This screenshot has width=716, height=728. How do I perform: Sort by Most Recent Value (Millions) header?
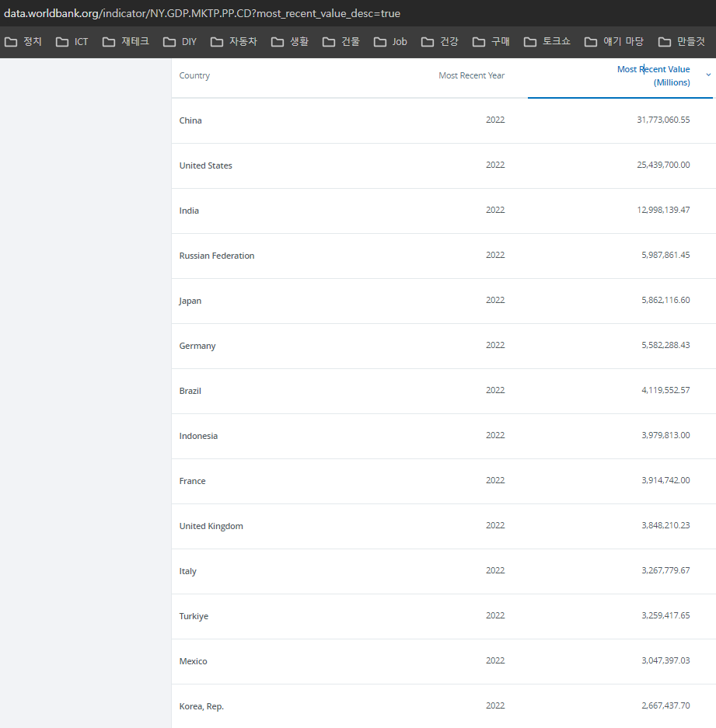coord(653,75)
